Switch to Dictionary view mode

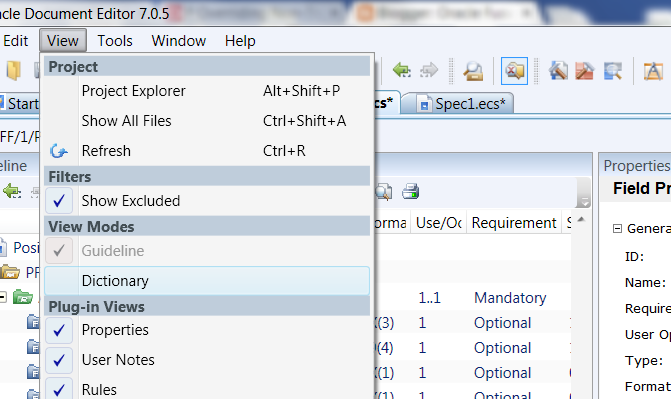point(207,281)
